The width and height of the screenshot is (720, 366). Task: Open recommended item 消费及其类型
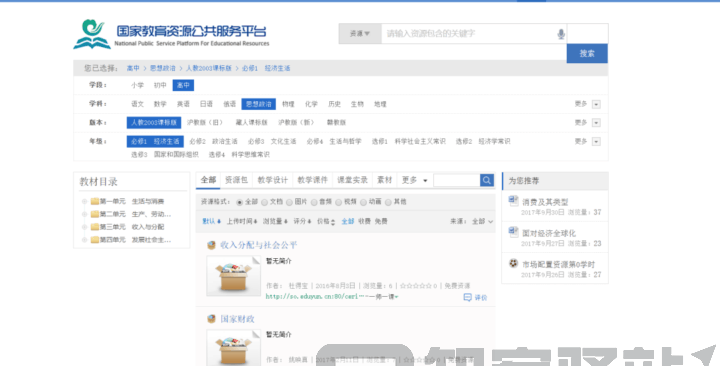tap(545, 202)
